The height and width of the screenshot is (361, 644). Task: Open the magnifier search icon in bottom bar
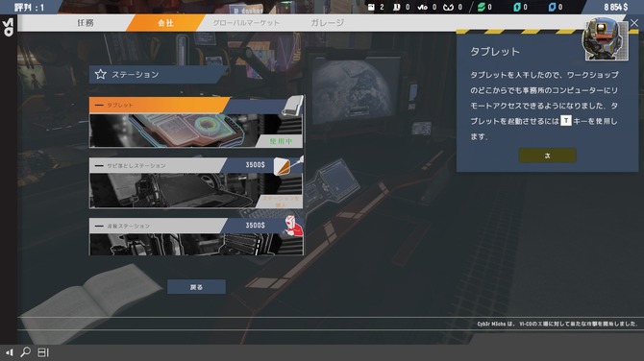25,352
